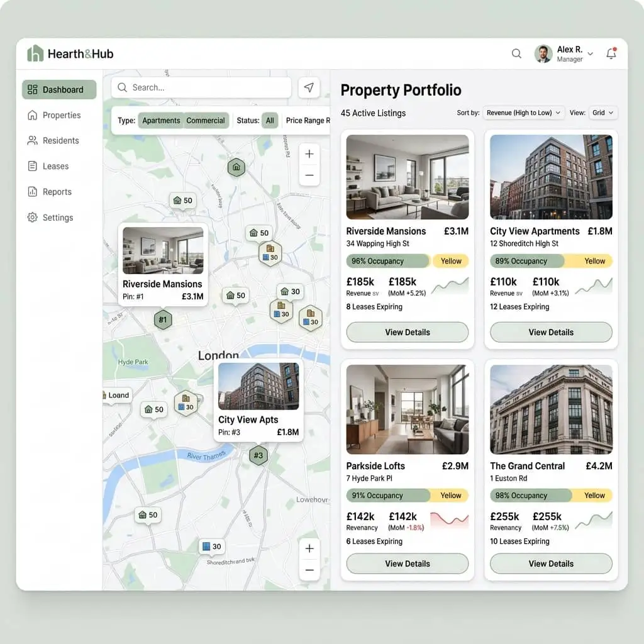Click the unnumbered green house hexagon pin

click(236, 167)
